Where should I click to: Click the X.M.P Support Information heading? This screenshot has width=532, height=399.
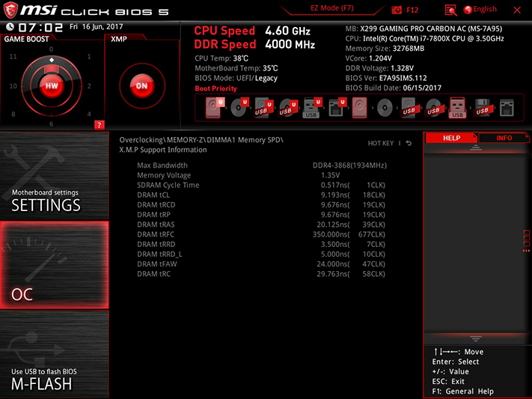163,150
